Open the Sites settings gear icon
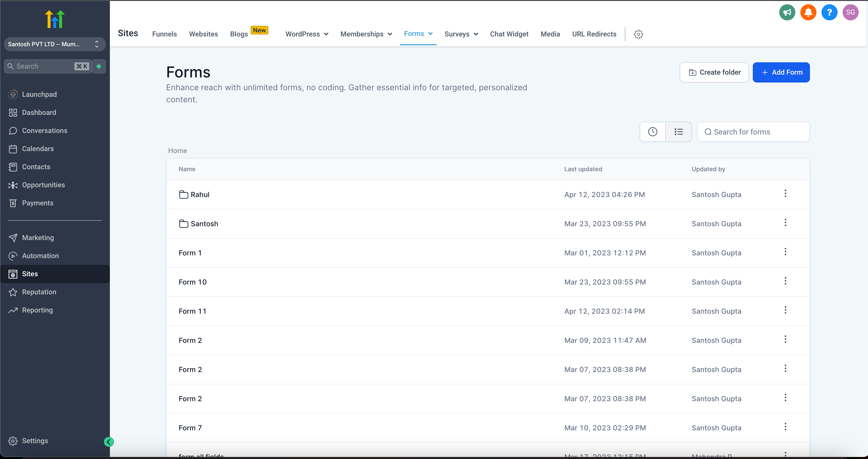 point(638,34)
